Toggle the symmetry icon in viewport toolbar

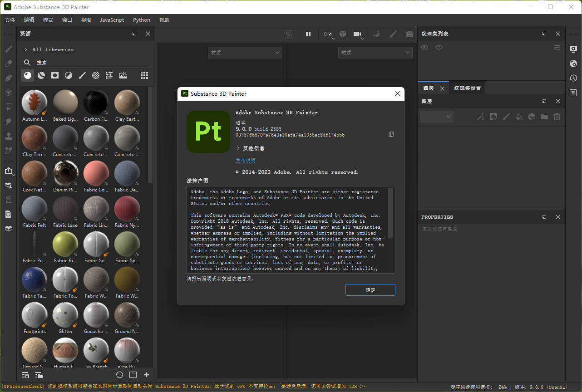pos(328,34)
